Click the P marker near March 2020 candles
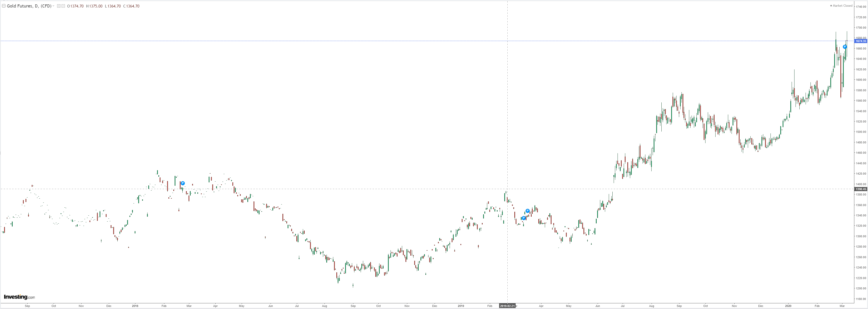This screenshot has width=868, height=309. tap(845, 47)
